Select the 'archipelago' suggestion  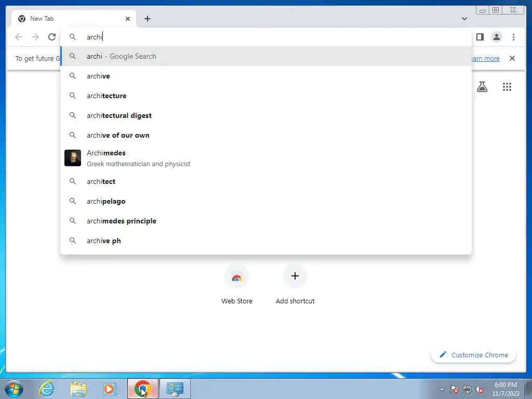coord(266,201)
